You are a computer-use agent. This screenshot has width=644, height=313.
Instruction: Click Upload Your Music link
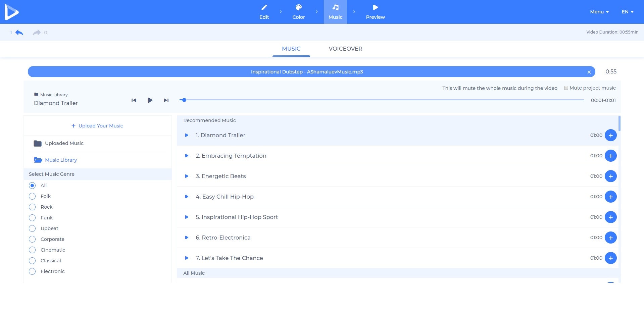97,126
